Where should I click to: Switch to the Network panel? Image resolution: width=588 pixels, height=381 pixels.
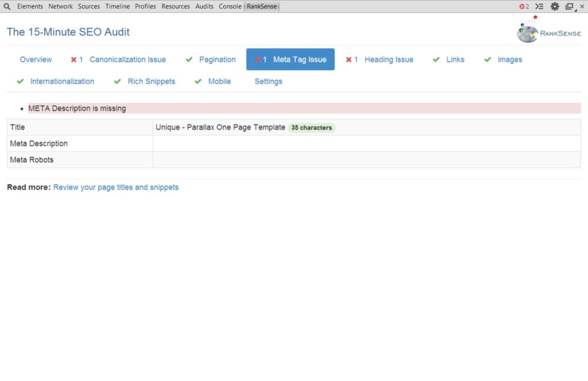pyautogui.click(x=60, y=6)
